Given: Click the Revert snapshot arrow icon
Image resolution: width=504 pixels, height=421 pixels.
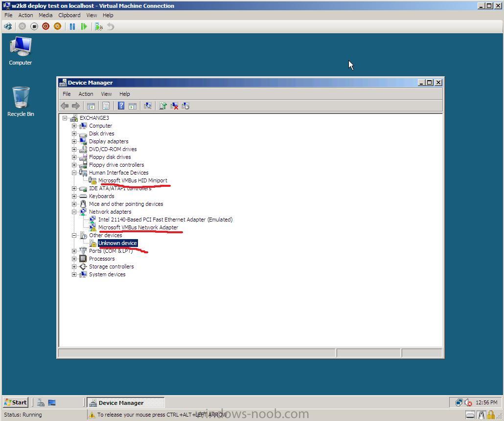Looking at the screenshot, I should coord(111,27).
